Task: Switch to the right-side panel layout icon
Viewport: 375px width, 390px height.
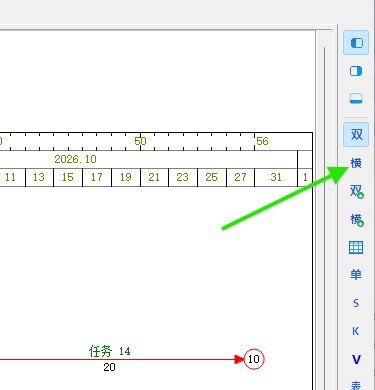Action: point(356,71)
